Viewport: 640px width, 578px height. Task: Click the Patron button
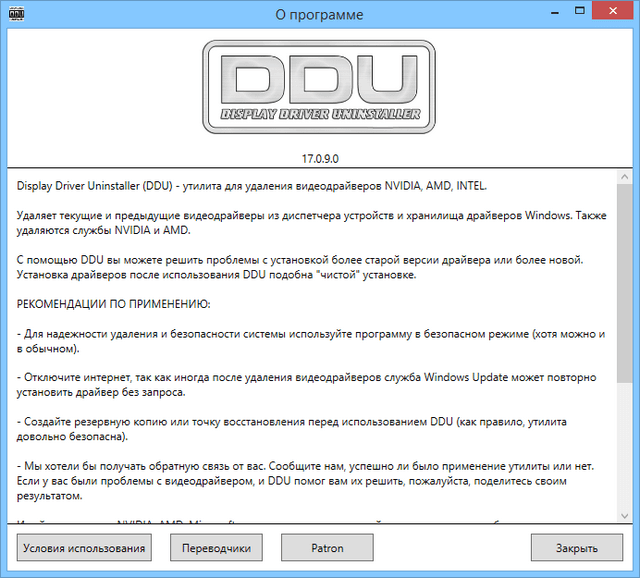(327, 547)
